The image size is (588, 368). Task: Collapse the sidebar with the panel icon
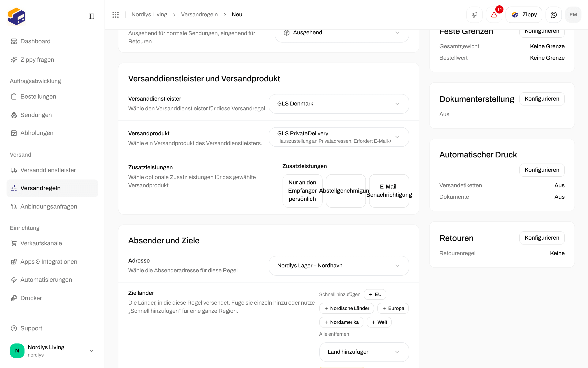tap(91, 16)
